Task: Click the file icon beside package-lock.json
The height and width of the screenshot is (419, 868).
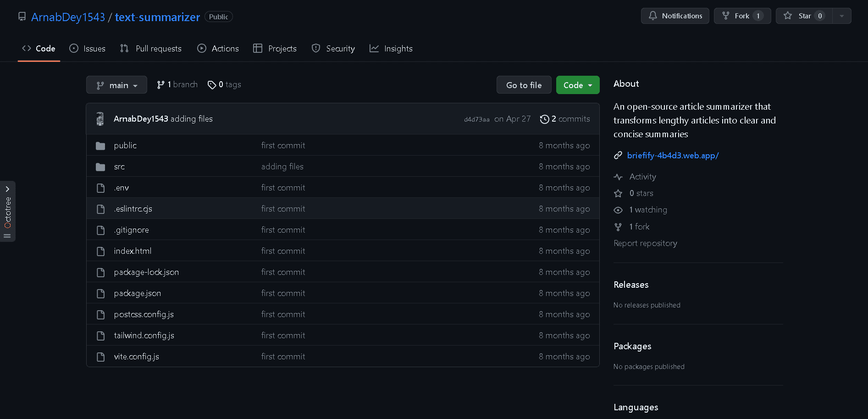Action: (100, 272)
